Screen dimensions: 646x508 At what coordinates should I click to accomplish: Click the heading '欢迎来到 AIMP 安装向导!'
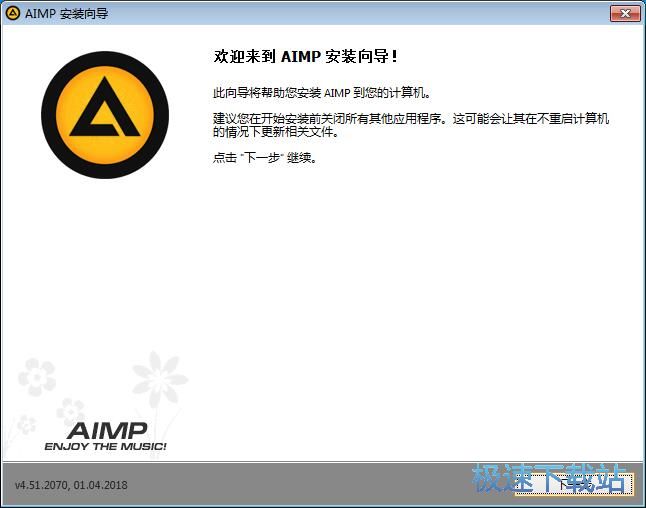pos(305,56)
